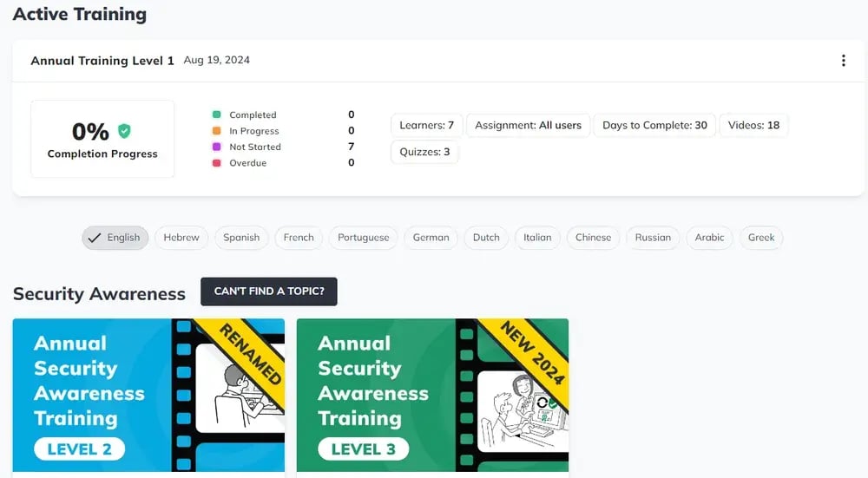Click the green Completed status dot
Image resolution: width=868 pixels, height=478 pixels.
point(216,115)
